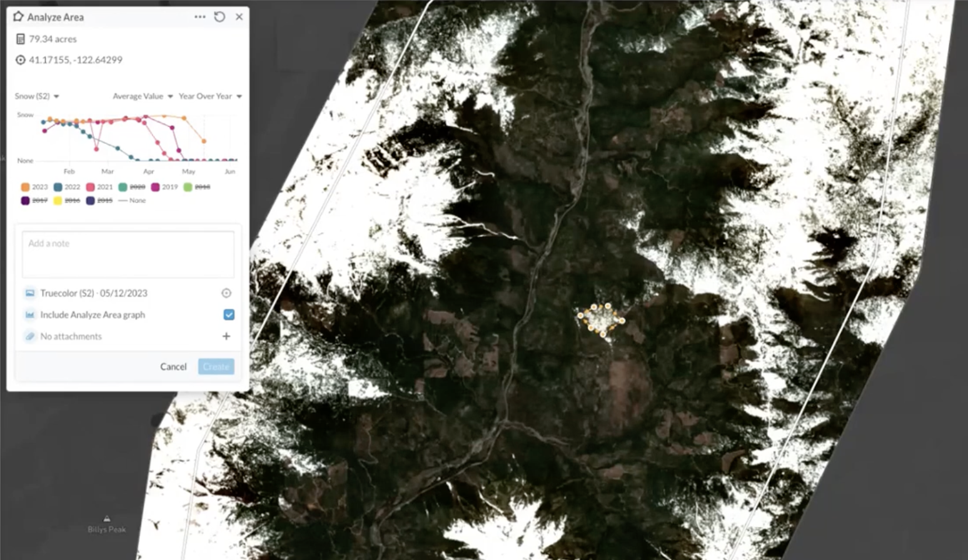968x560 pixels.
Task: Toggle the 2023 series in legend
Action: pos(34,187)
